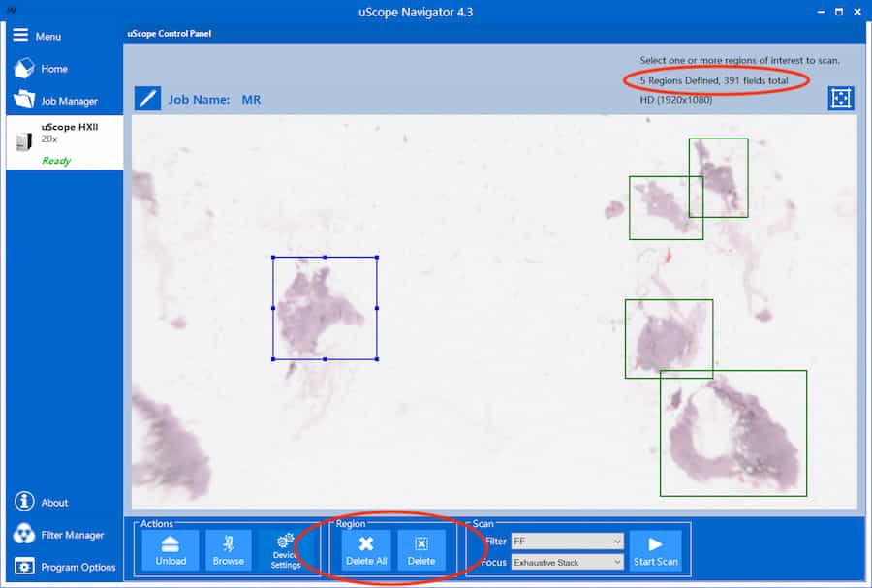Select the largest green region at bottom right
The width and height of the screenshot is (872, 588).
coord(732,433)
